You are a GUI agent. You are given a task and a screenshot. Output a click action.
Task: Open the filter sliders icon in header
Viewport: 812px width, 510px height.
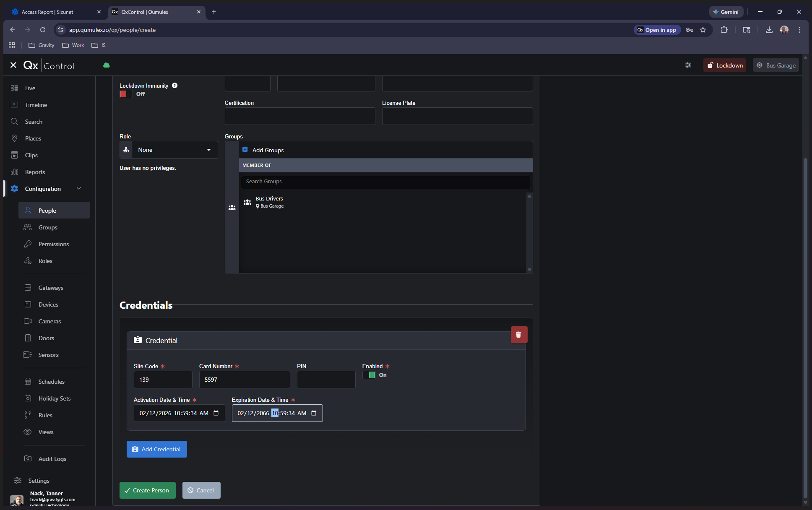tap(688, 65)
